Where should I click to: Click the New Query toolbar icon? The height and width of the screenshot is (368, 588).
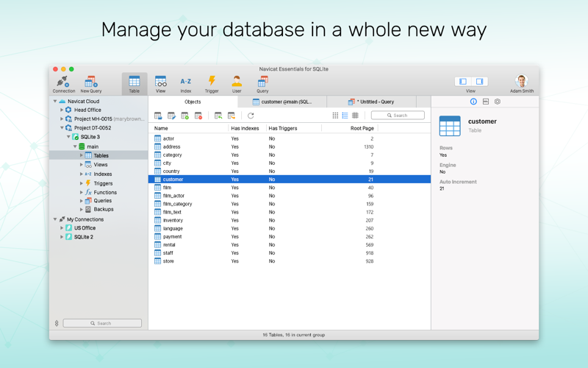pyautogui.click(x=90, y=82)
